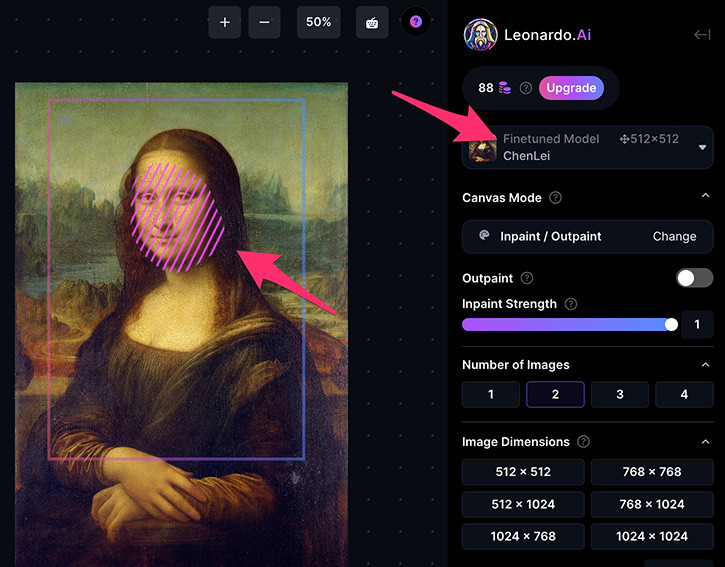Choose the 768 × 768 dimension
The width and height of the screenshot is (725, 567).
pos(652,472)
